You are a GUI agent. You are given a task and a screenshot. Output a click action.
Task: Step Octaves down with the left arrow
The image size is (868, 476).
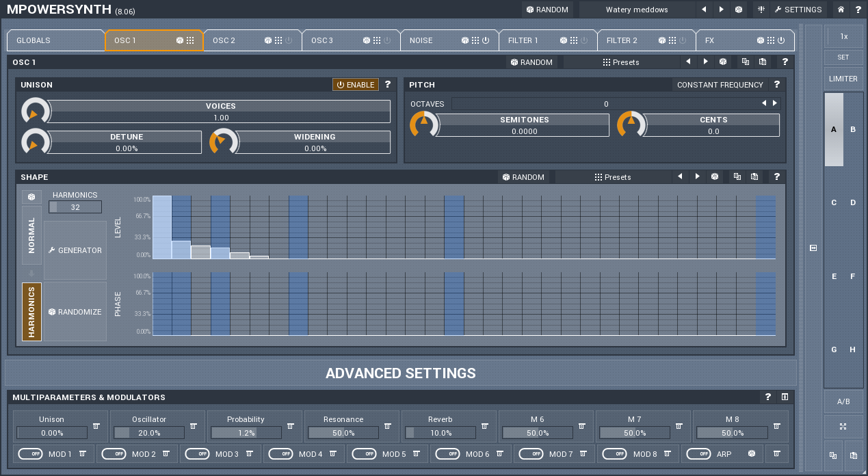click(765, 103)
